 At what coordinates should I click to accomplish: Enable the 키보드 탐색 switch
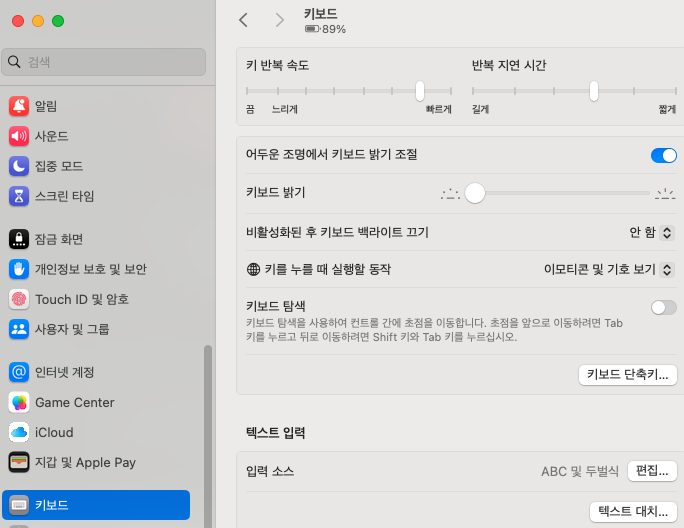(x=663, y=308)
